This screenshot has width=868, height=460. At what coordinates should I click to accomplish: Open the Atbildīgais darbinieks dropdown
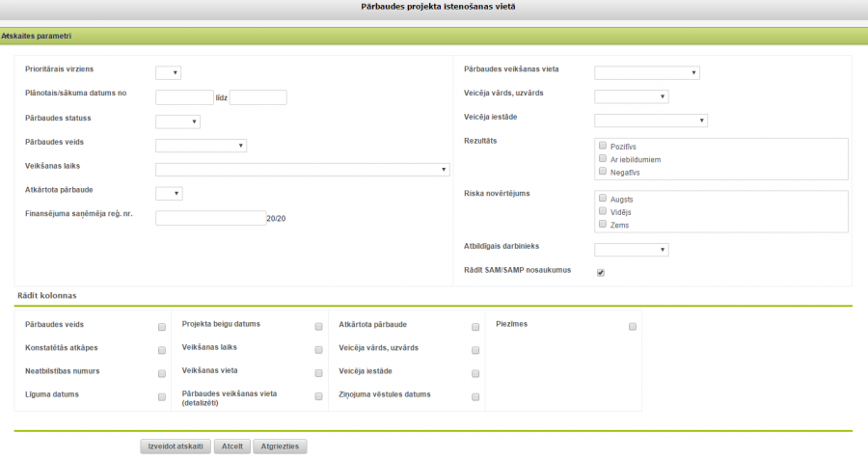click(x=631, y=250)
